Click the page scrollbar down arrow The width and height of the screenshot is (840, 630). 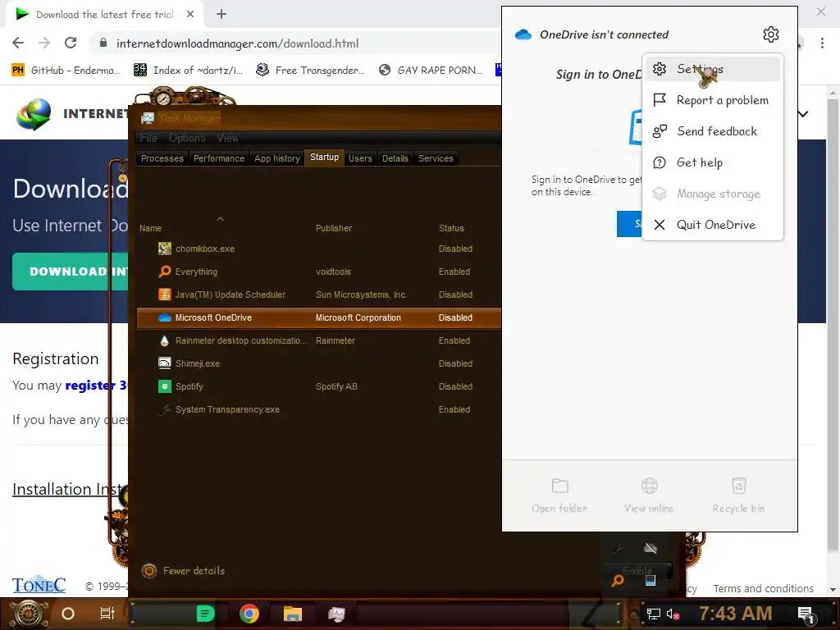pos(833,589)
